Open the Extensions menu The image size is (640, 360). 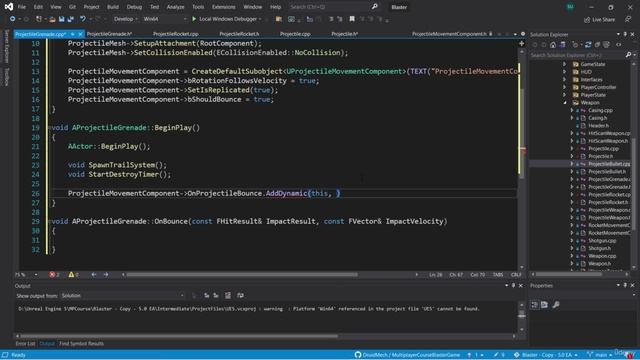click(x=223, y=7)
